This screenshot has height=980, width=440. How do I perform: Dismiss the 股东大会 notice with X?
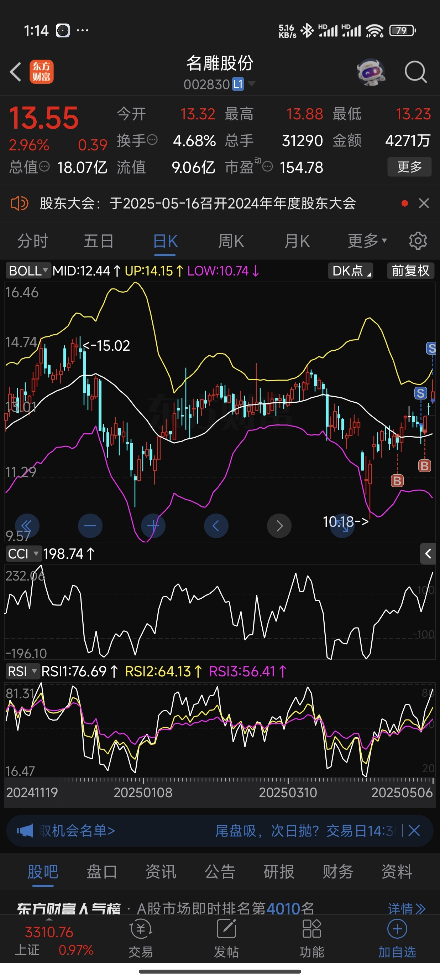424,203
